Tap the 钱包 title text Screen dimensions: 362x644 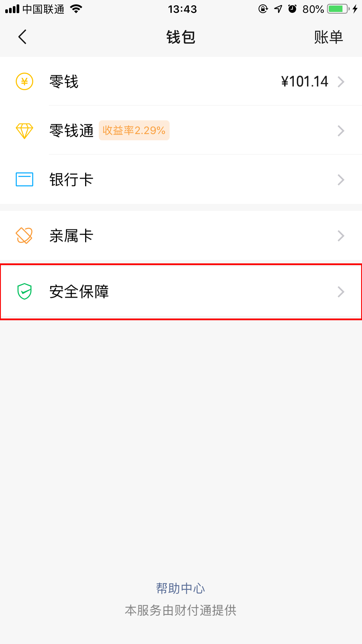click(x=181, y=37)
